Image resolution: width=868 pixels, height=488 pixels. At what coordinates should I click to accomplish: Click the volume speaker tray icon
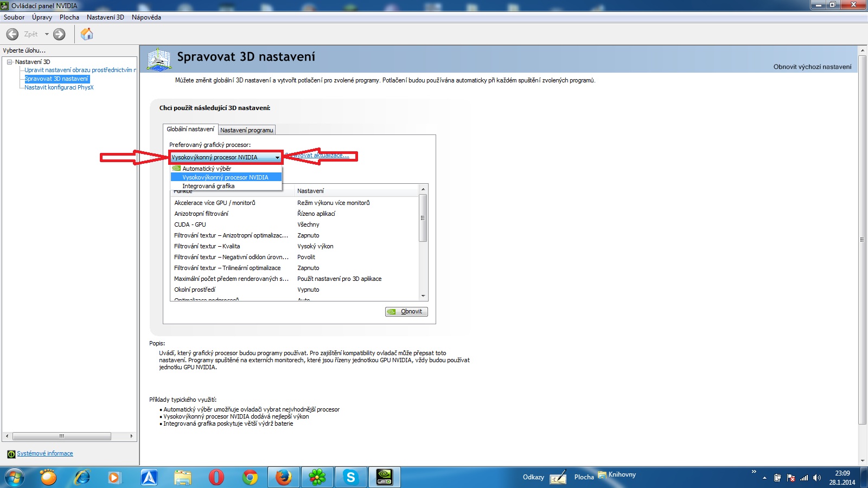pyautogui.click(x=817, y=478)
